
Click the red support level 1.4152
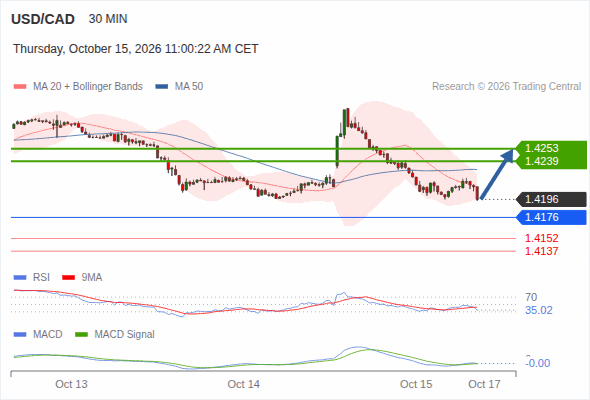(x=541, y=238)
